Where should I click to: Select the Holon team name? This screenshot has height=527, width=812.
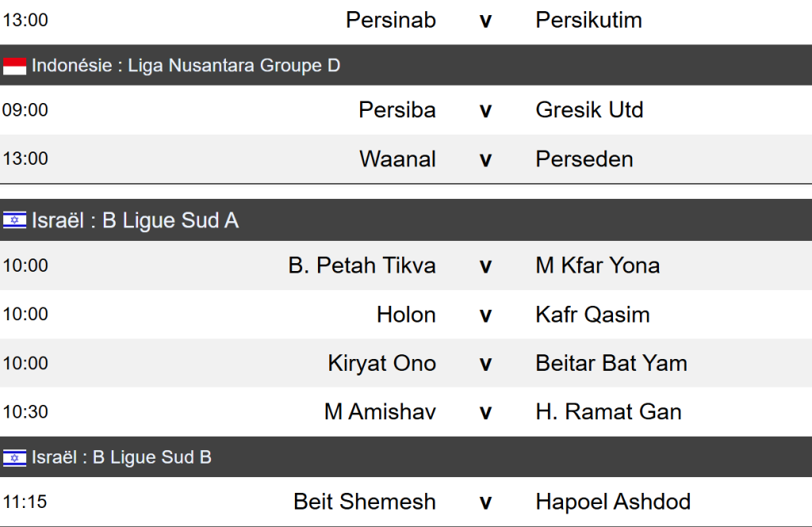(x=406, y=315)
